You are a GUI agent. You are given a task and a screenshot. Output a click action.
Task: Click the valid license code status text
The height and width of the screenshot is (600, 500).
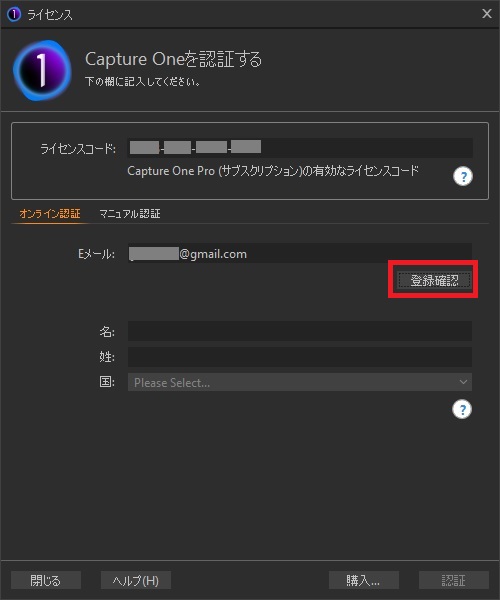(273, 171)
